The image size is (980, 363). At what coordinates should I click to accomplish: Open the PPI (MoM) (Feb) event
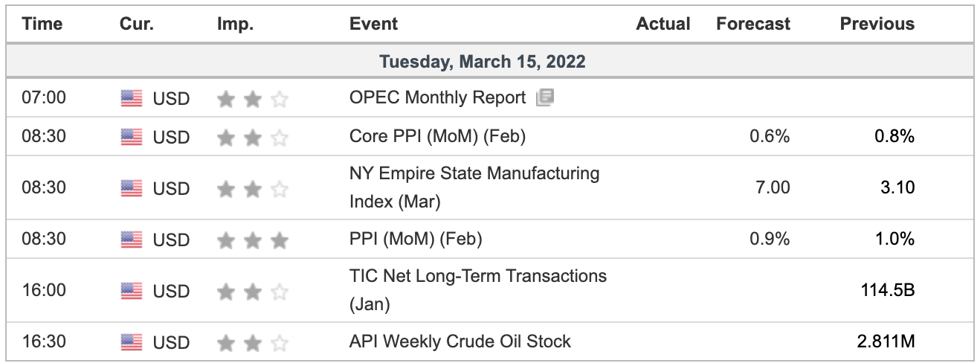(x=416, y=239)
